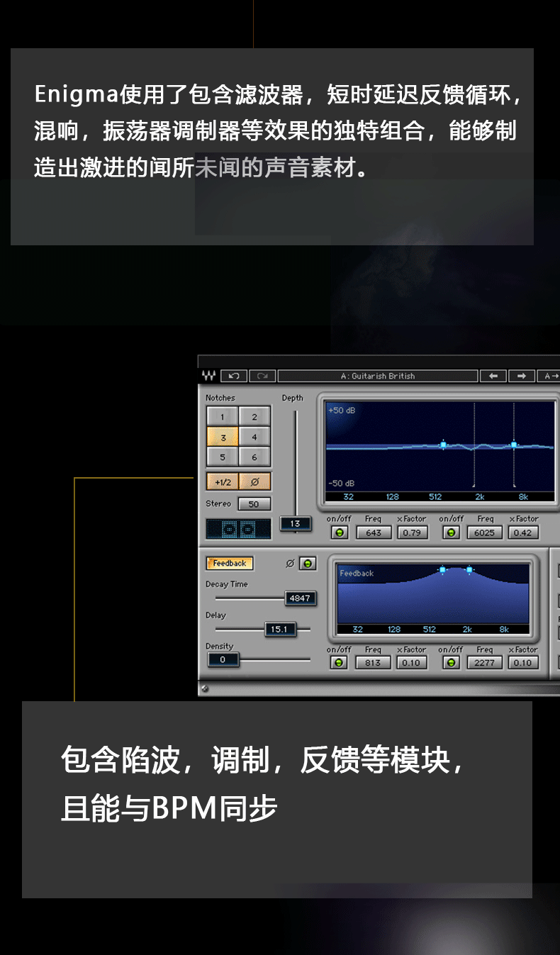Click the notch xFactor field 0.79
Screen dimensions: 560x955
(412, 532)
